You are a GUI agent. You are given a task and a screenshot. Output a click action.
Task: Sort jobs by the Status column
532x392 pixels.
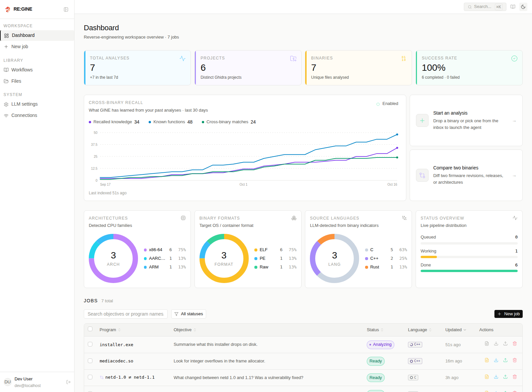click(375, 330)
